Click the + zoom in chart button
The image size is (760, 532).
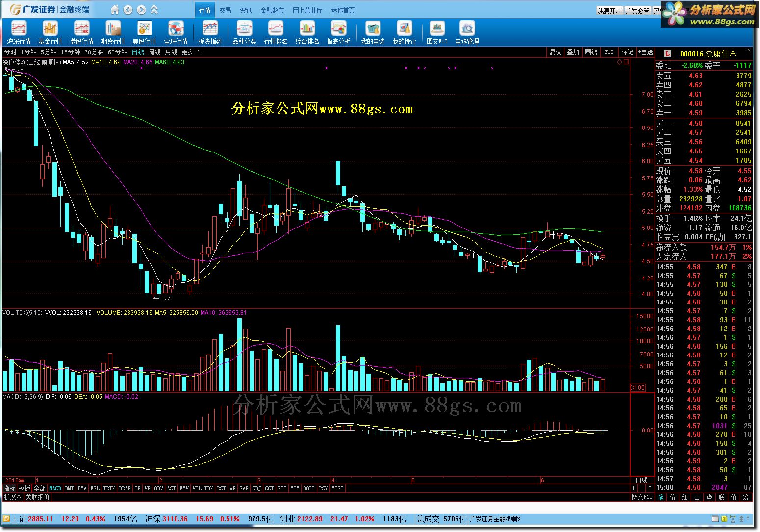634,488
